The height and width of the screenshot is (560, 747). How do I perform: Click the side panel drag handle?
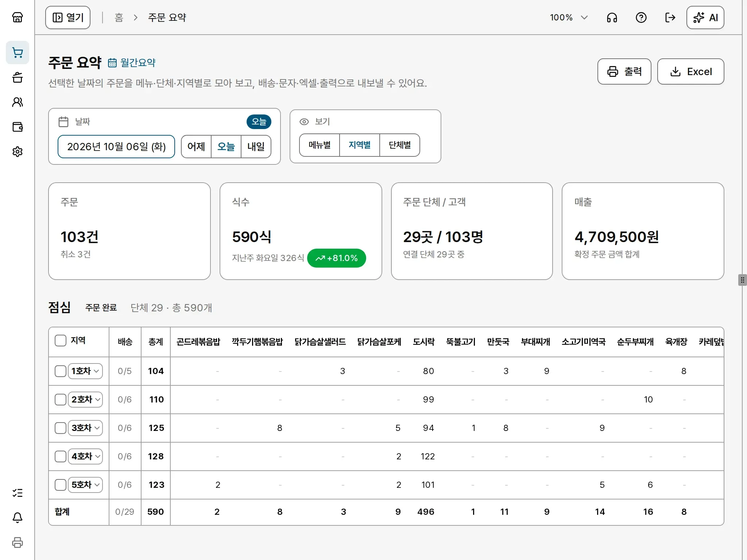[x=742, y=280]
